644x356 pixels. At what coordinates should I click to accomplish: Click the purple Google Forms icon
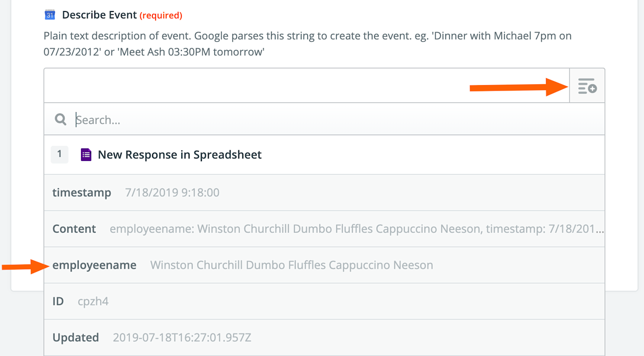pos(86,155)
